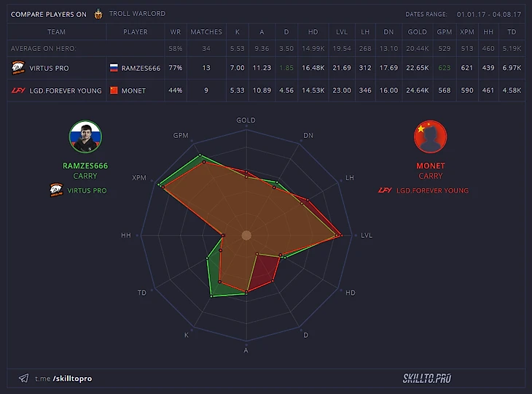Click the LFY logo in the table row
Image resolution: width=532 pixels, height=394 pixels.
(x=17, y=90)
